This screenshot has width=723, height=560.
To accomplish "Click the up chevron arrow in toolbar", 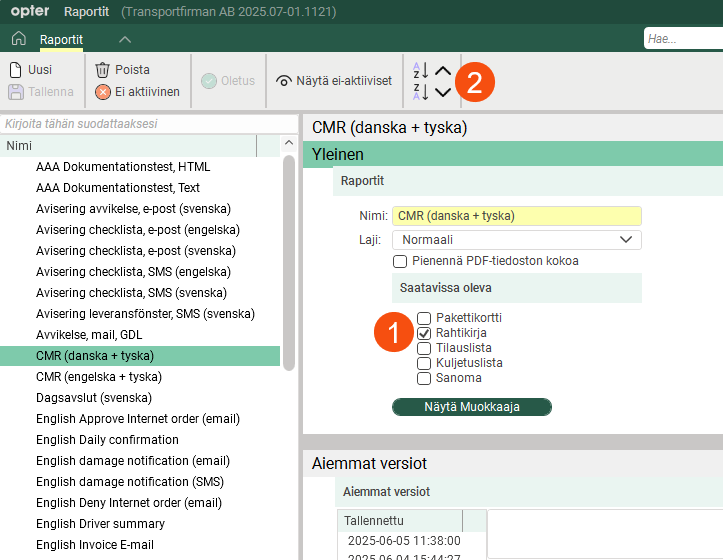I will pyautogui.click(x=443, y=71).
